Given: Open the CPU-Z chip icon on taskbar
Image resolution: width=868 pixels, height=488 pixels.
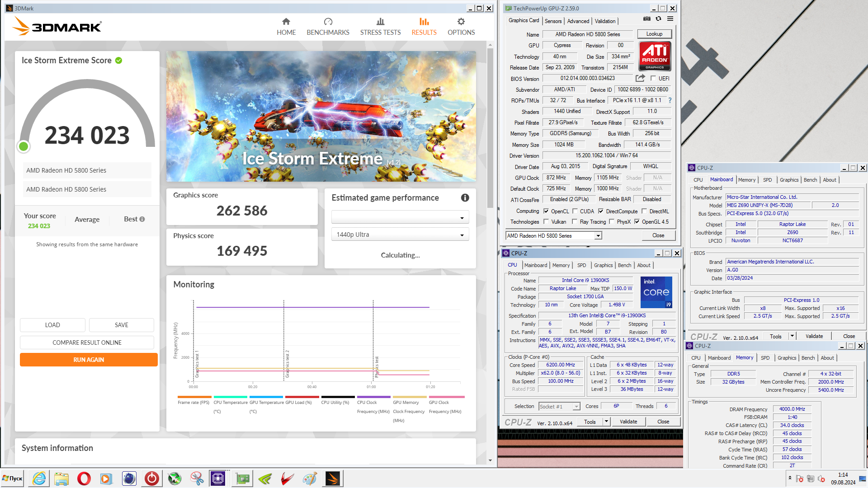Looking at the screenshot, I should tap(218, 479).
